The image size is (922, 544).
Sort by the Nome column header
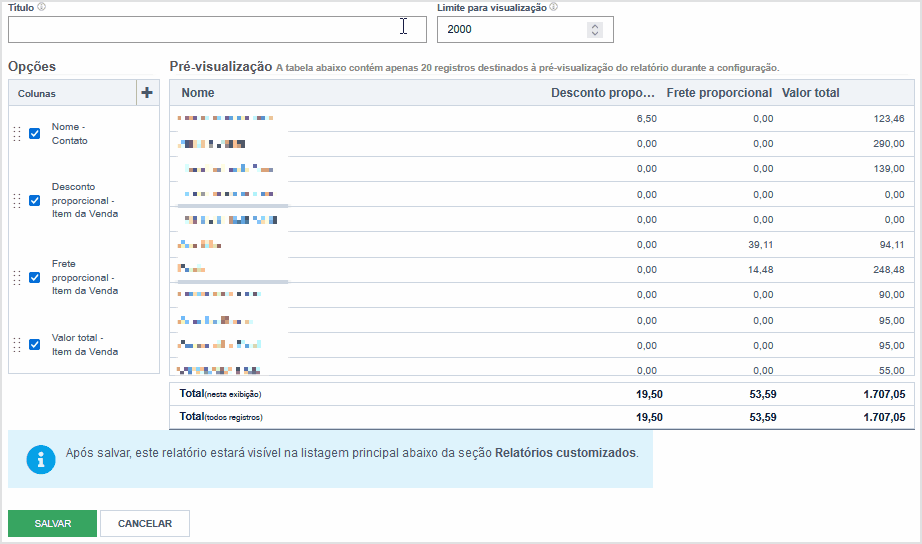pyautogui.click(x=198, y=93)
